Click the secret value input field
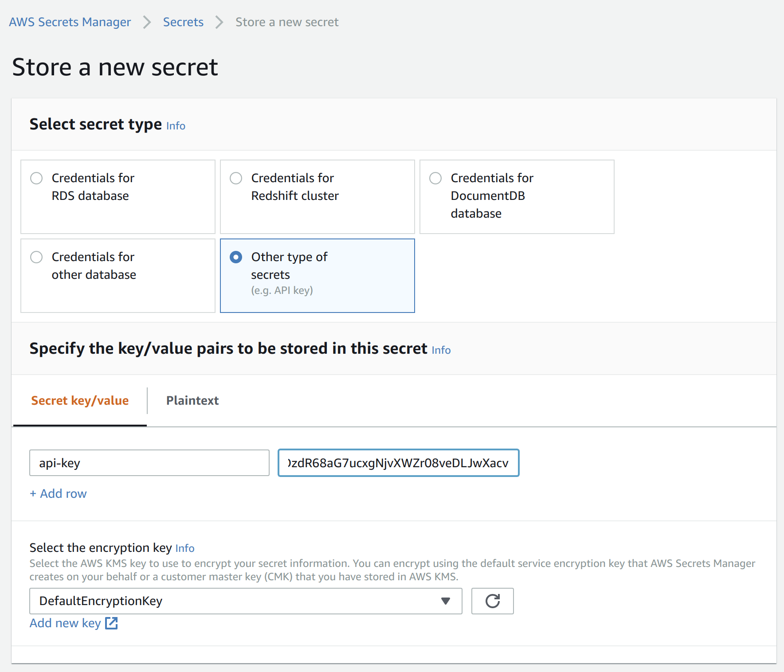The image size is (784, 672). pos(398,463)
